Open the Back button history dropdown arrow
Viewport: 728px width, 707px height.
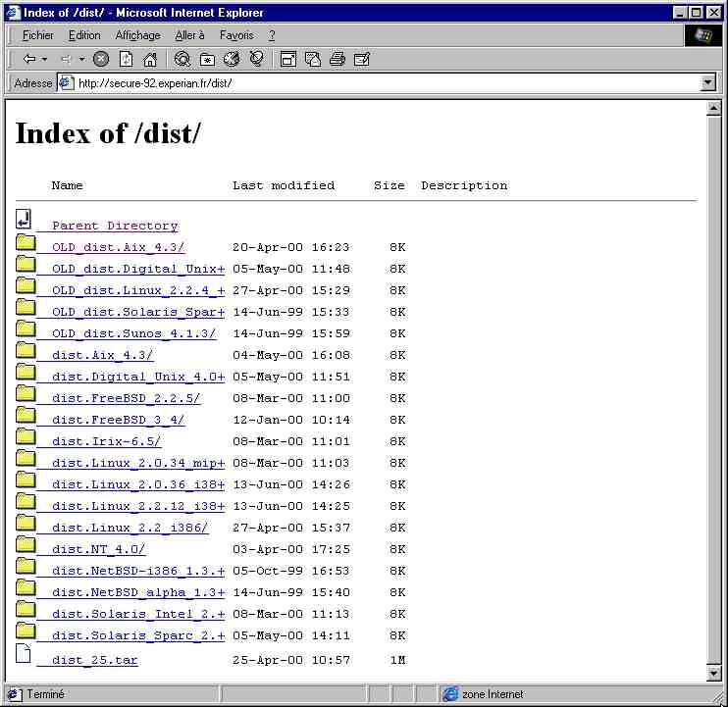click(44, 59)
